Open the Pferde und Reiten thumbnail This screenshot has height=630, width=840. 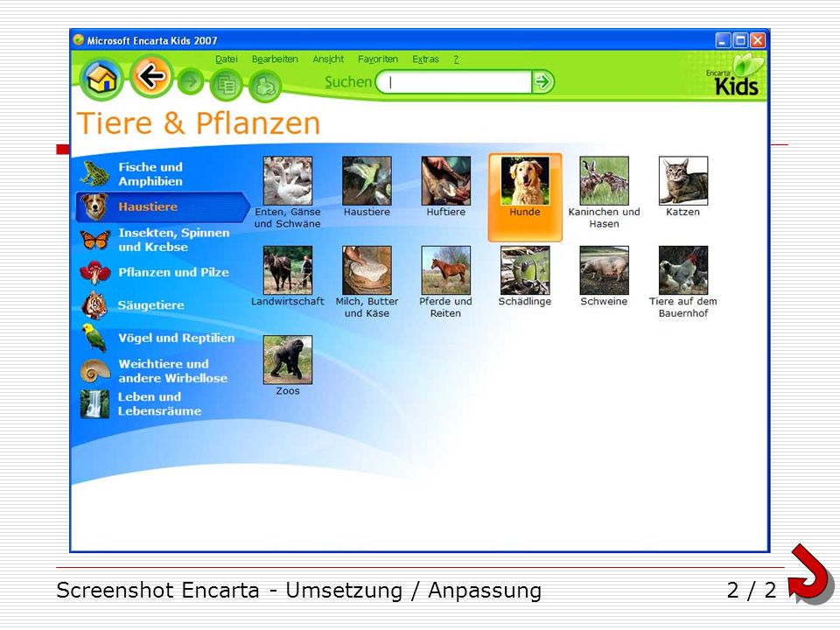(445, 270)
